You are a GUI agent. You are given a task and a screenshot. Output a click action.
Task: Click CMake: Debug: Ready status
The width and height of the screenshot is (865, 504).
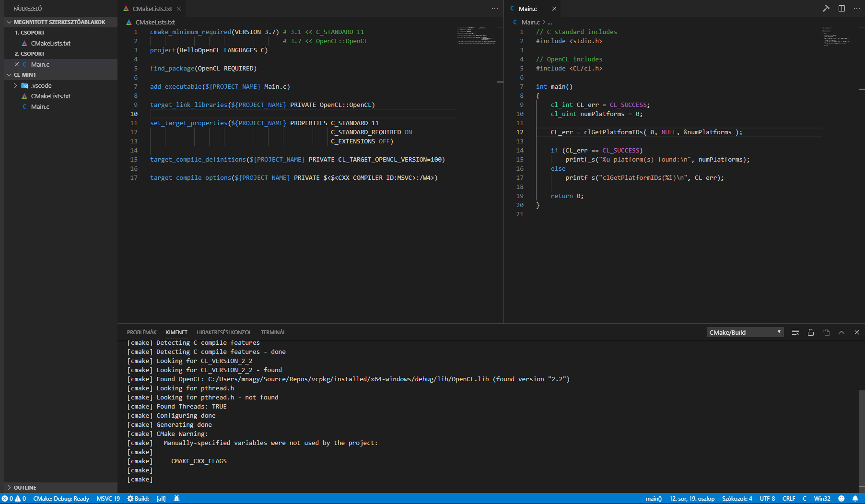pyautogui.click(x=61, y=499)
